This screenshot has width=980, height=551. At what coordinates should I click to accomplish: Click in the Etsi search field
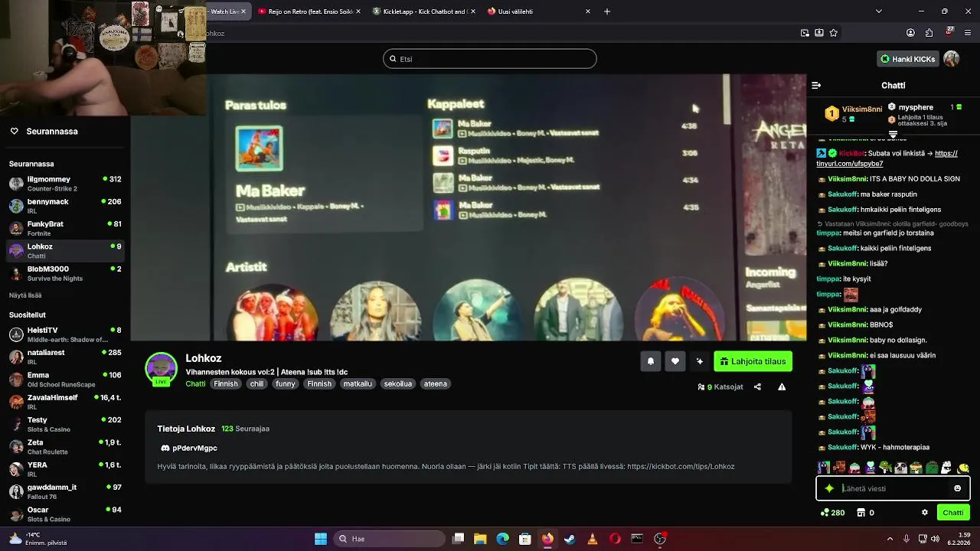coord(490,59)
